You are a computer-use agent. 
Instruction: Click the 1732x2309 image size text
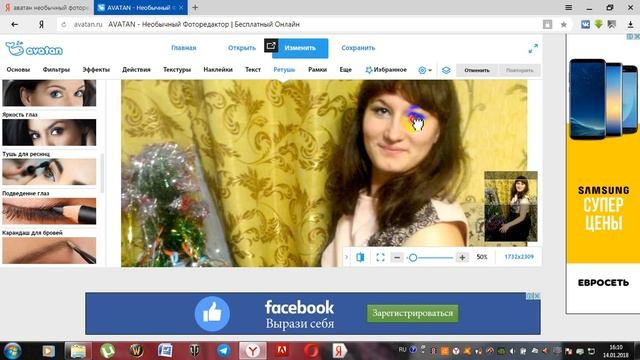(x=519, y=257)
